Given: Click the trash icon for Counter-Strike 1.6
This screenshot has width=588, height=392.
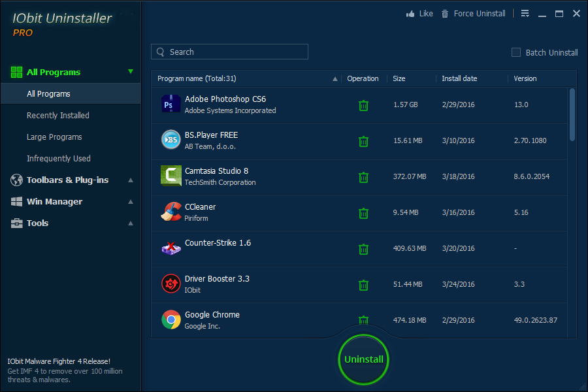Looking at the screenshot, I should coord(363,249).
